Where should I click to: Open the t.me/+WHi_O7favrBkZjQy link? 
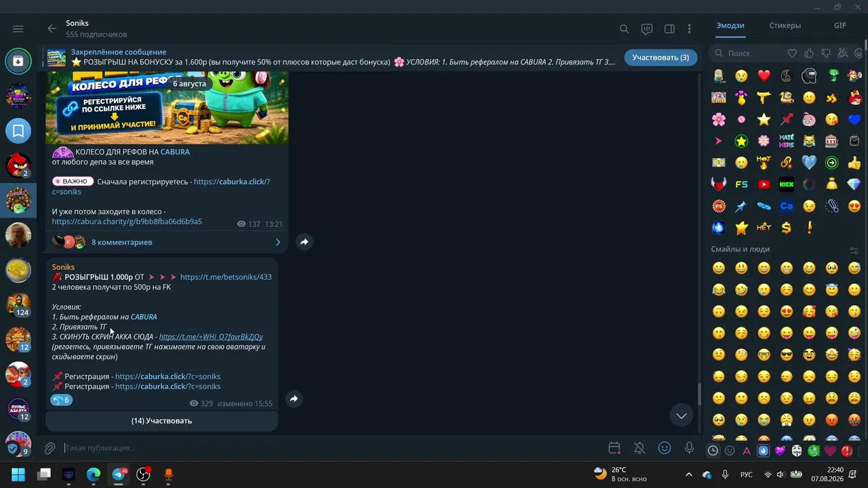click(211, 337)
